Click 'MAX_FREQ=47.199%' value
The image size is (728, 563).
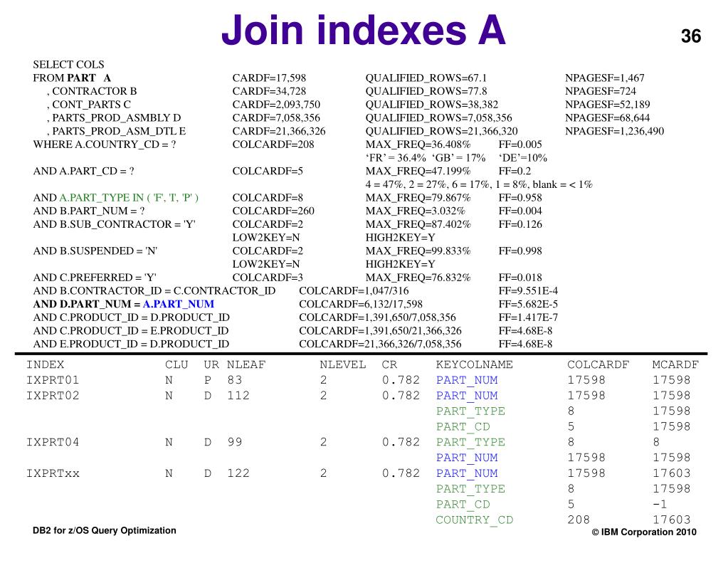click(x=418, y=172)
